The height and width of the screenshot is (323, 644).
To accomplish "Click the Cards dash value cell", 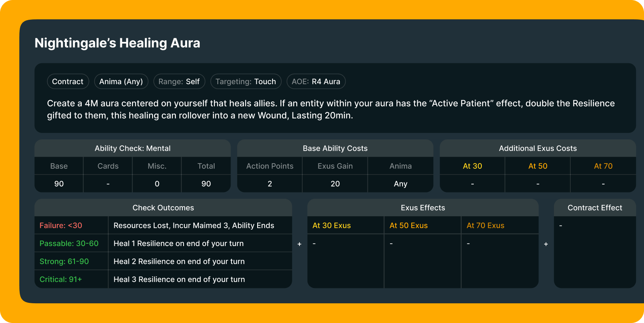I will (108, 184).
